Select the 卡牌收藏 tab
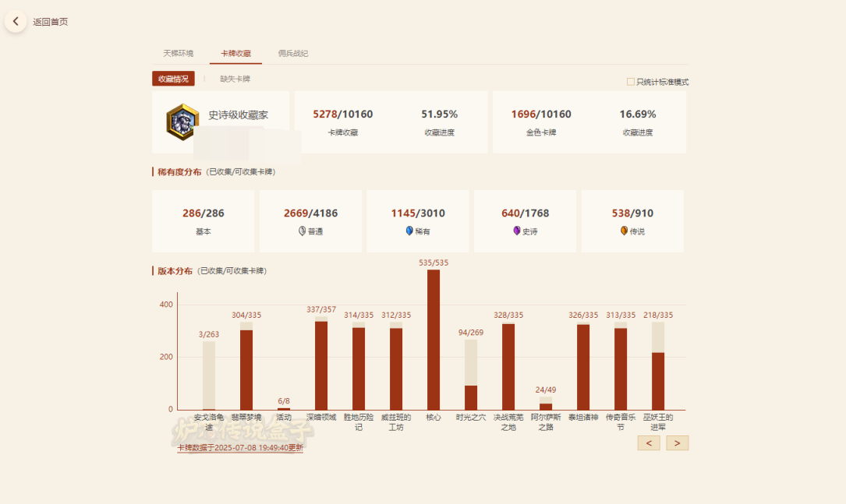846x504 pixels. 235,54
